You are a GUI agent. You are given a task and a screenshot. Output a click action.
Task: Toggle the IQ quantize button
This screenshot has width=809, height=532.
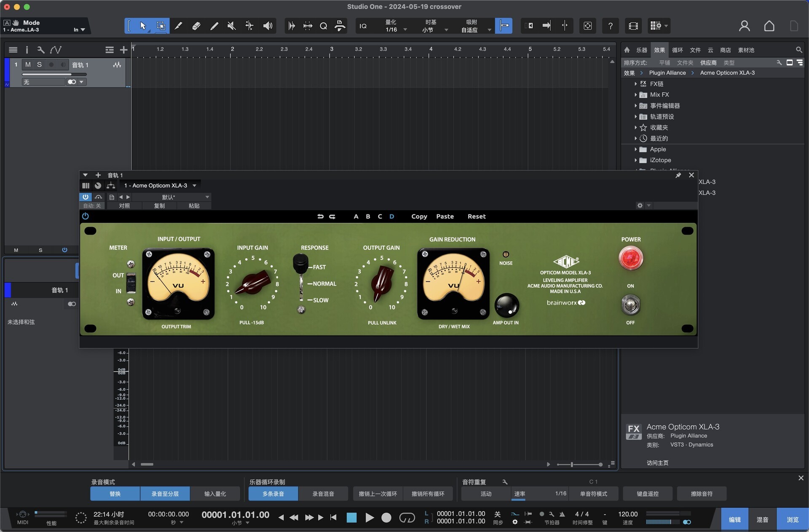point(363,26)
